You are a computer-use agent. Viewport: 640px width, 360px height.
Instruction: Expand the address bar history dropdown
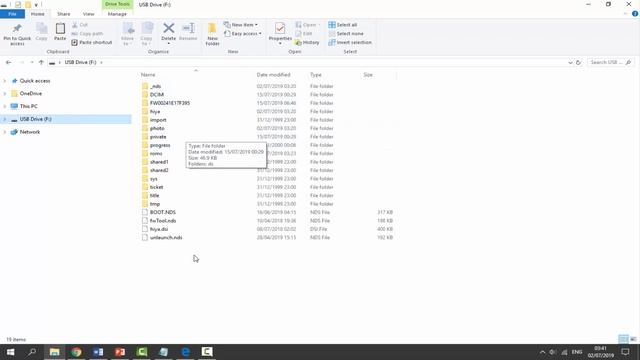(x=570, y=62)
